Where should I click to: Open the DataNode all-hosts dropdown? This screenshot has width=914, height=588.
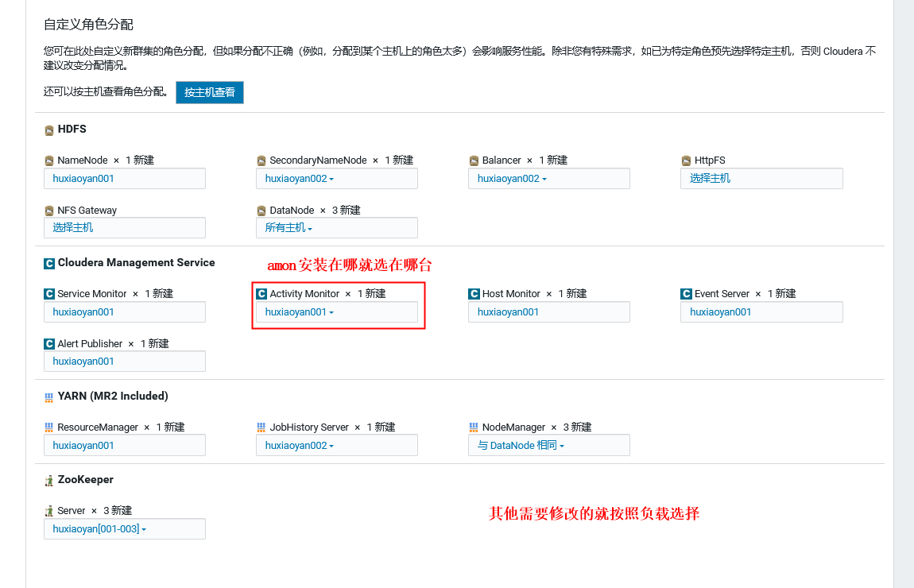tap(336, 228)
